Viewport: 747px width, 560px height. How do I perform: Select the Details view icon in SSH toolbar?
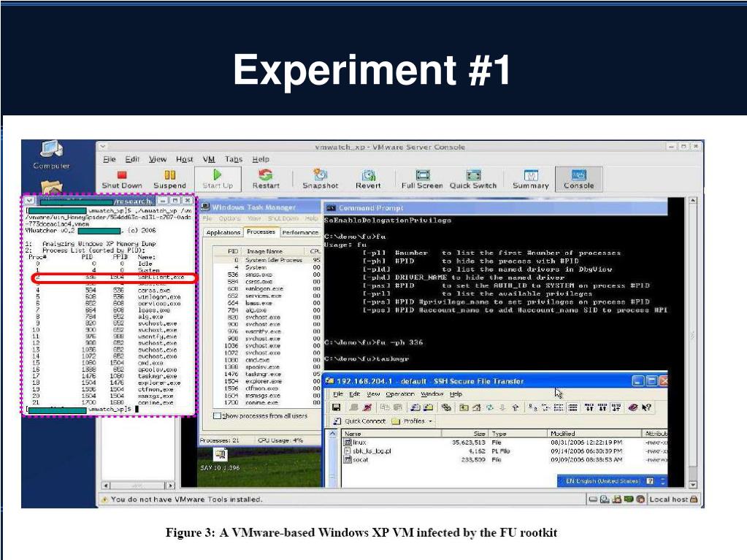coord(573,407)
